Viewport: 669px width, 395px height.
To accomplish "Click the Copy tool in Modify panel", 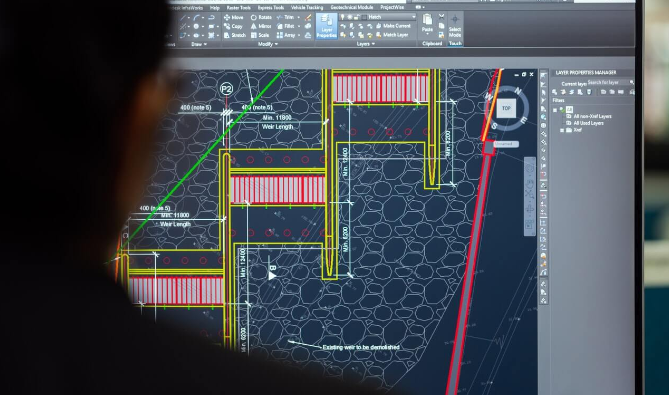I will coord(233,26).
